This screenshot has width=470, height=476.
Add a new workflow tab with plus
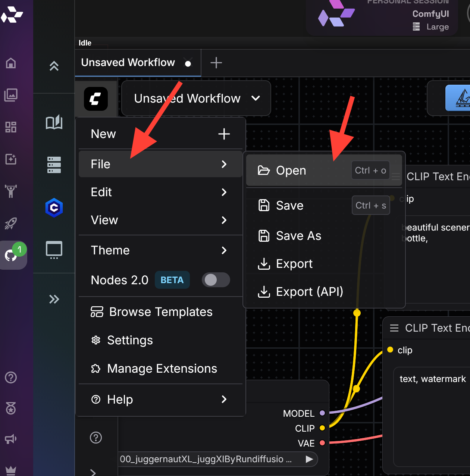point(216,63)
